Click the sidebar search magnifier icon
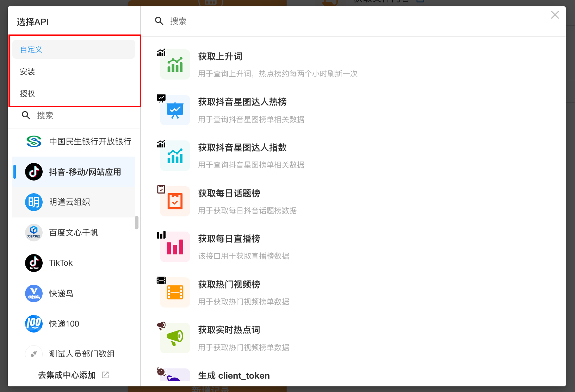This screenshot has width=575, height=392. point(26,115)
